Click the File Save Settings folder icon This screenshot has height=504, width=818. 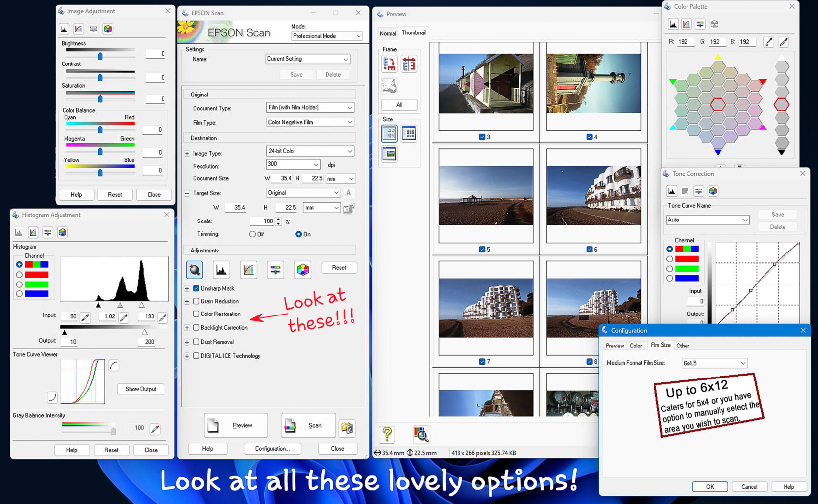coord(347,428)
